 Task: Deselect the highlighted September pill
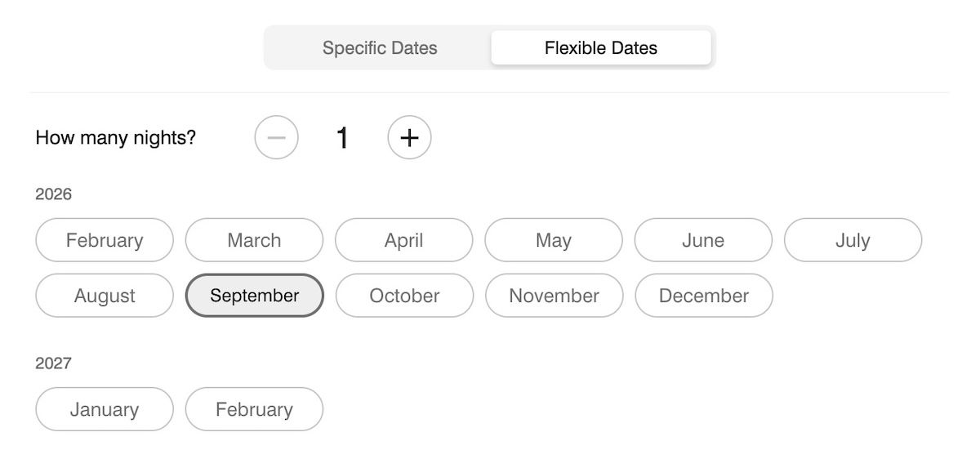(x=254, y=296)
